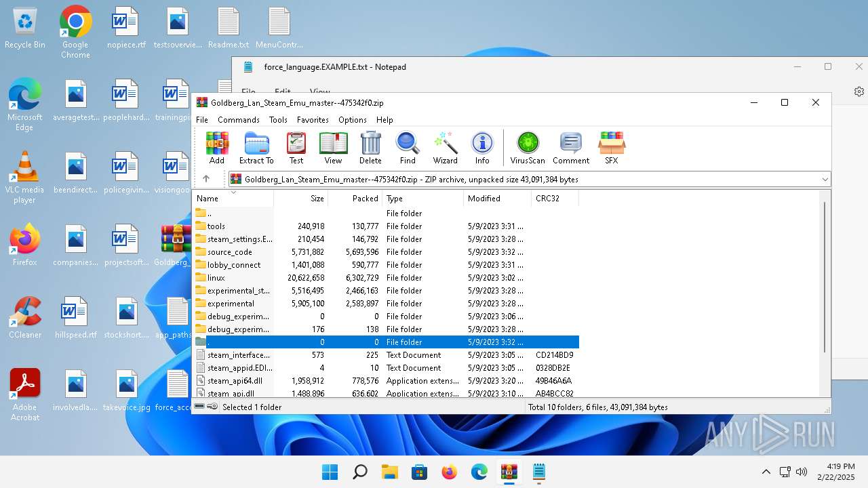Select steam_interface... text document
Image resolution: width=868 pixels, height=488 pixels.
coord(386,355)
